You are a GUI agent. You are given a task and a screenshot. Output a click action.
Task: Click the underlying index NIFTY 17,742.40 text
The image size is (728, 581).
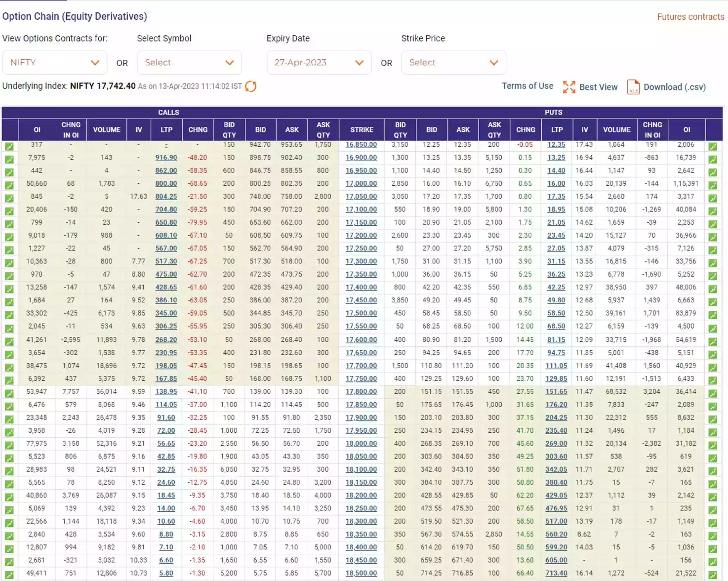[x=103, y=86]
